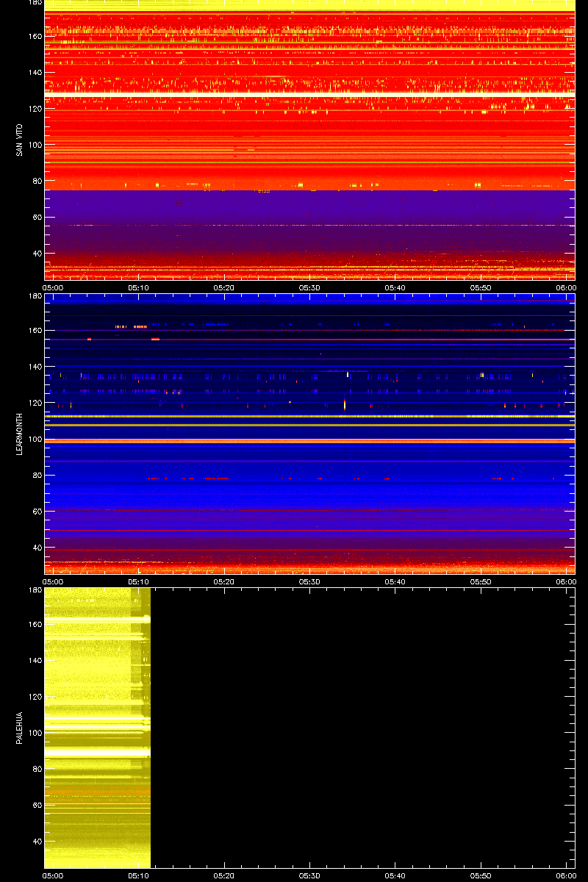The width and height of the screenshot is (588, 882).
Task: Click 05:50 time label below Palehua plot
Action: 481,875
